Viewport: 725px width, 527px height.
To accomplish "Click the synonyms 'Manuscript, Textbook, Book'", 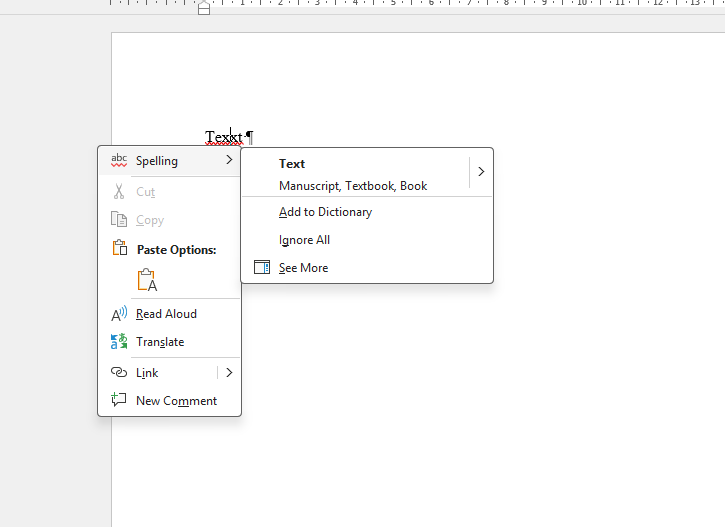I will click(353, 186).
